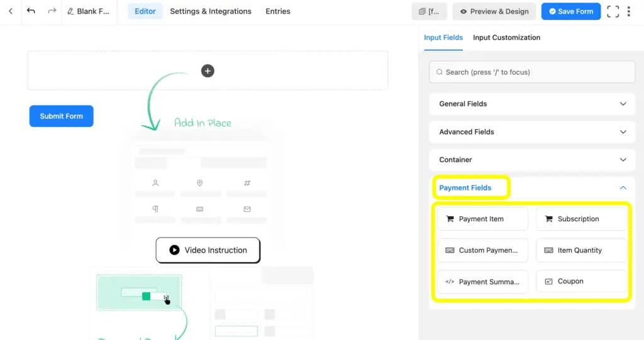Add the Subscription field
Image resolution: width=644 pixels, height=340 pixels.
pos(582,219)
